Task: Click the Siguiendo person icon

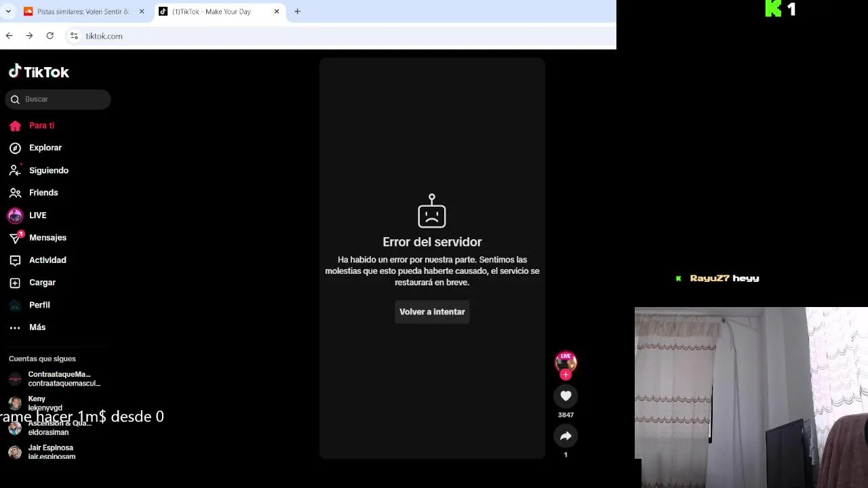Action: 15,170
